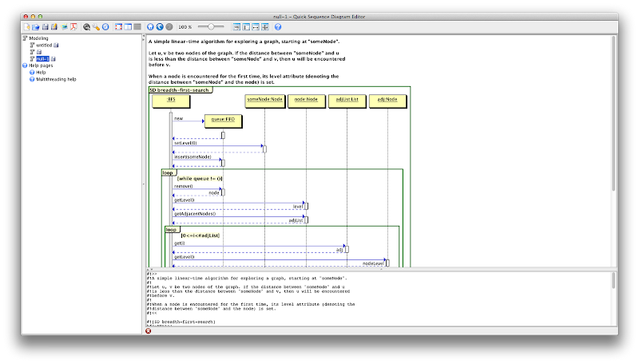Export diagram using the PDF icon
The image size is (639, 364).
pos(73,26)
